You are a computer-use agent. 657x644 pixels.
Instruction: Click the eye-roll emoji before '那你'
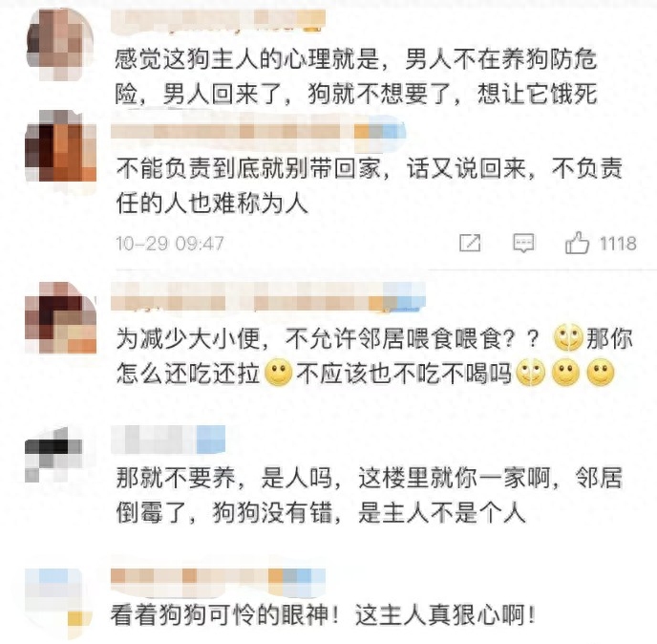pyautogui.click(x=568, y=337)
